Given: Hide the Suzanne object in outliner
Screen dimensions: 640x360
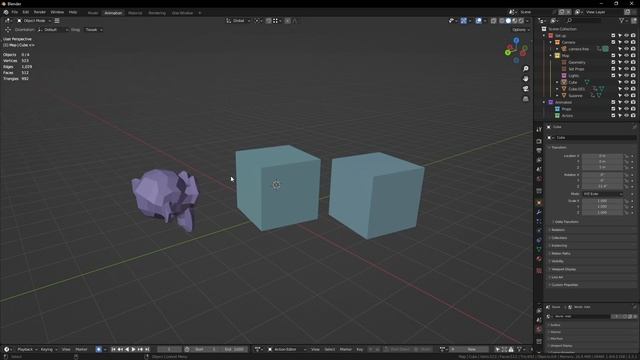Looking at the screenshot, I should (x=627, y=96).
